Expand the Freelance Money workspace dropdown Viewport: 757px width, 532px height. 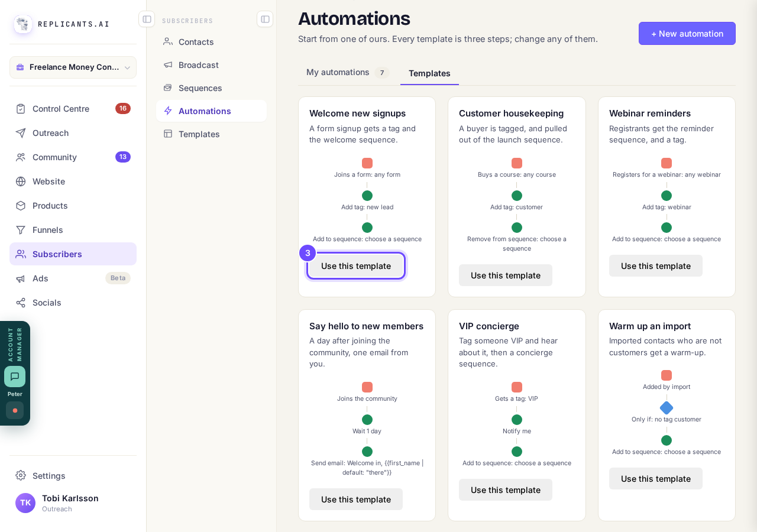[x=73, y=67]
